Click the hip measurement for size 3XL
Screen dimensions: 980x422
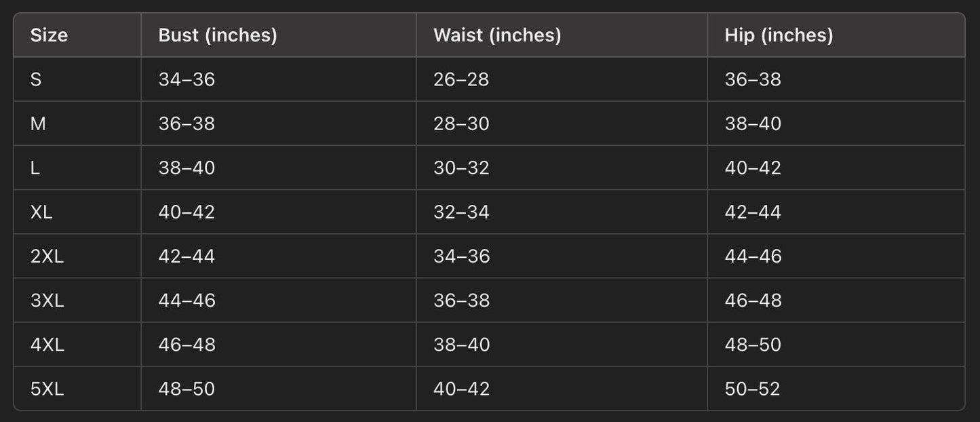[x=753, y=300]
